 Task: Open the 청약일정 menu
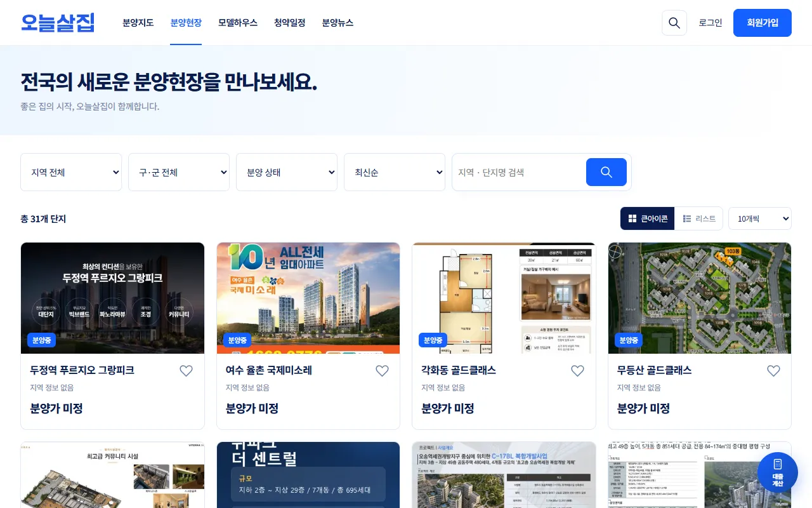[290, 23]
